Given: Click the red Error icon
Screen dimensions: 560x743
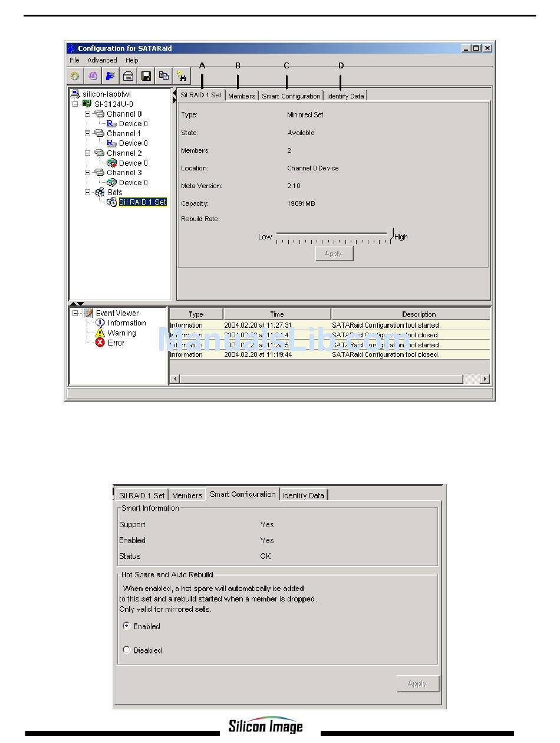Looking at the screenshot, I should pyautogui.click(x=100, y=343).
